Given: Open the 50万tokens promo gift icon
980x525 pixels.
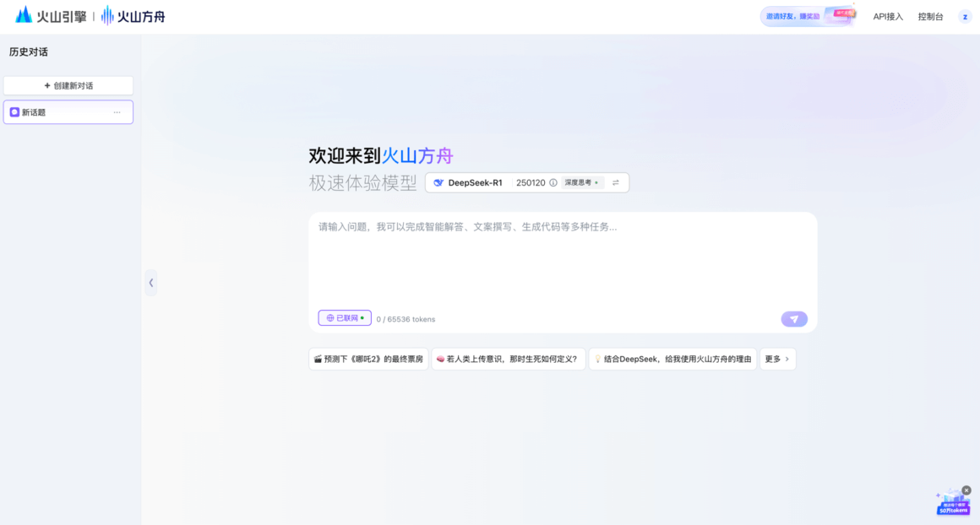Looking at the screenshot, I should 953,504.
